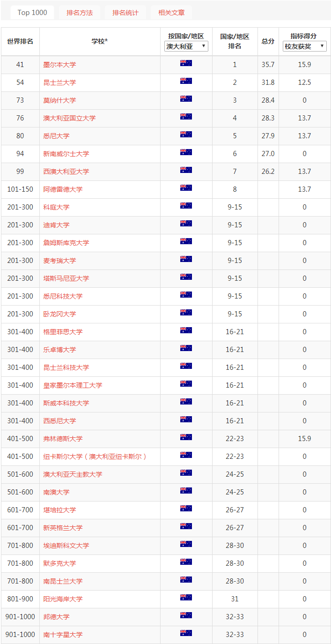Click the 世界排名 column header
The width and height of the screenshot is (331, 644).
(x=20, y=41)
